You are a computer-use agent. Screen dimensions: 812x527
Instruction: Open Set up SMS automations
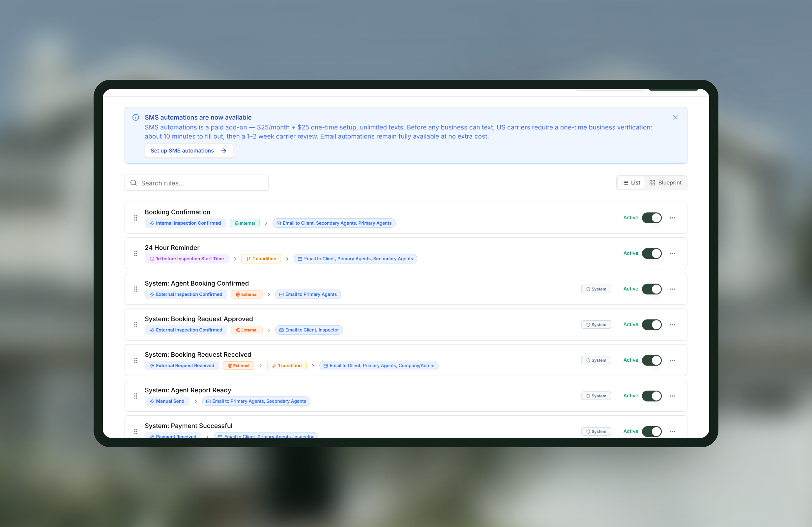pos(189,151)
